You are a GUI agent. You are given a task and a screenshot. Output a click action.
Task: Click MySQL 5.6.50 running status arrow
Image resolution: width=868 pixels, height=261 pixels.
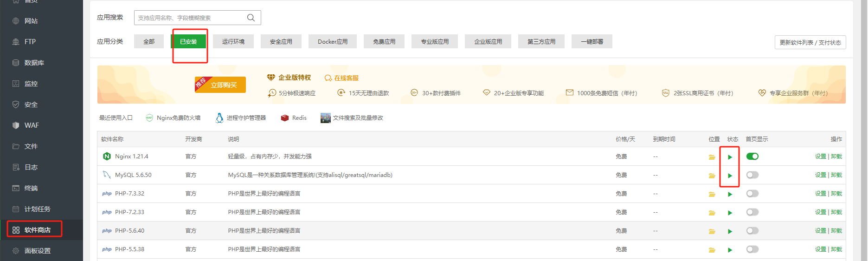pos(730,176)
